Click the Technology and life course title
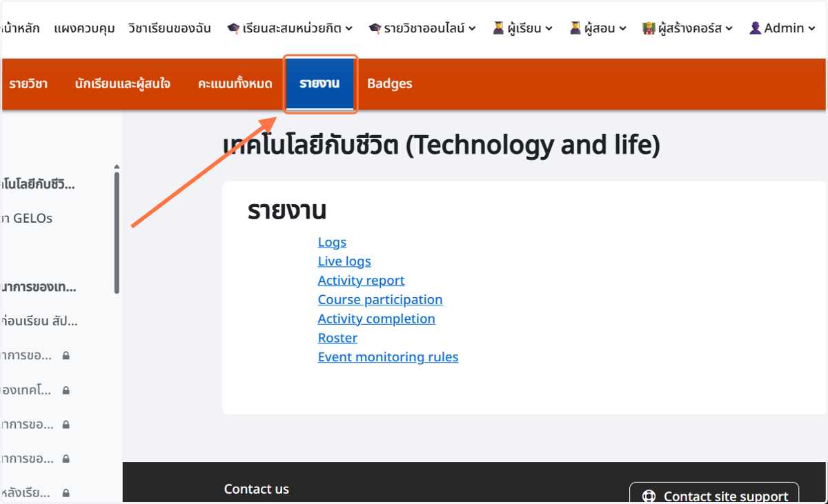 [x=442, y=145]
